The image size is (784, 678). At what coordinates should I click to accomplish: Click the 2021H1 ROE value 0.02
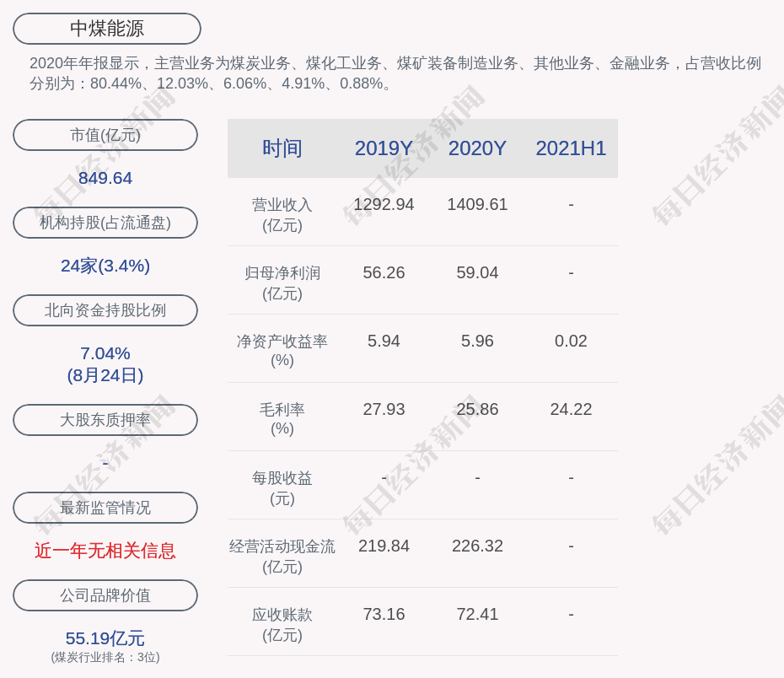571,341
